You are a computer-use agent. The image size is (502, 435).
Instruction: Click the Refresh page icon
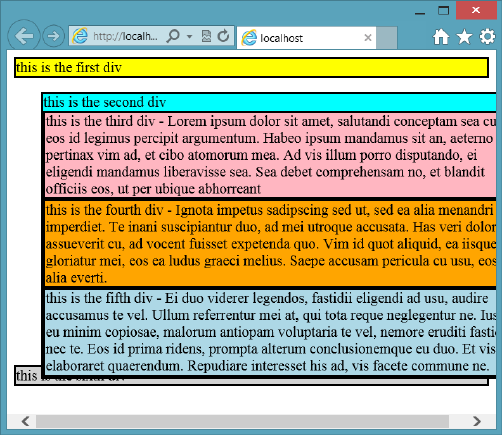pos(223,36)
